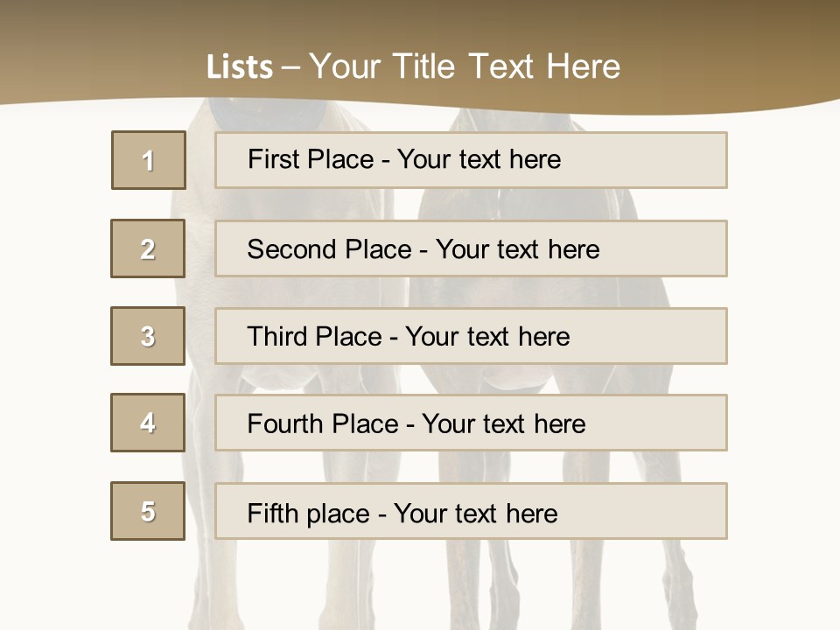Click 'Your Title Text Here' in title
840x630 pixels.
coord(464,66)
